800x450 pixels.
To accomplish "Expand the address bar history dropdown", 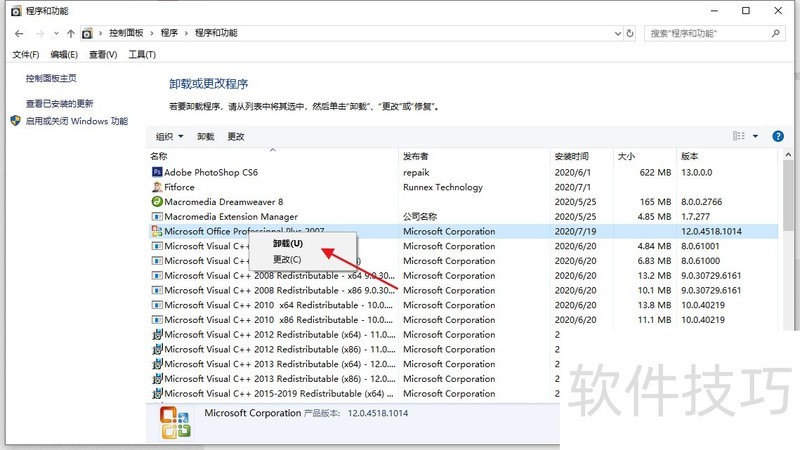I will tap(618, 34).
